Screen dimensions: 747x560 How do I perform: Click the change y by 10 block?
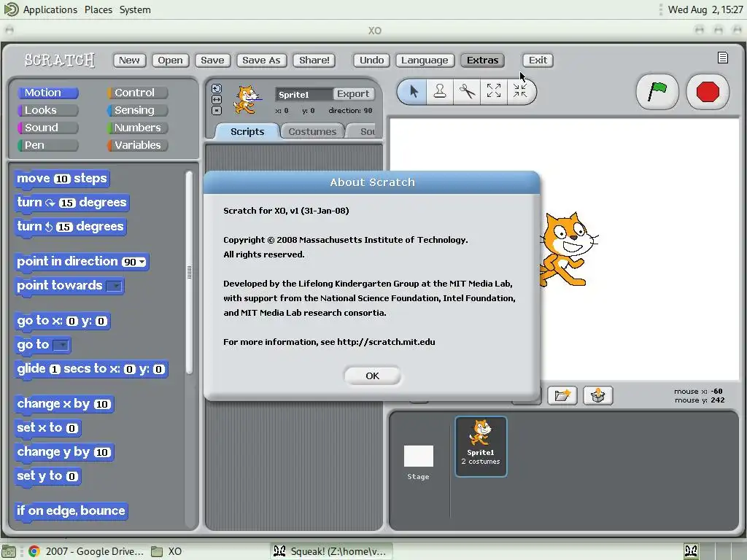[64, 452]
